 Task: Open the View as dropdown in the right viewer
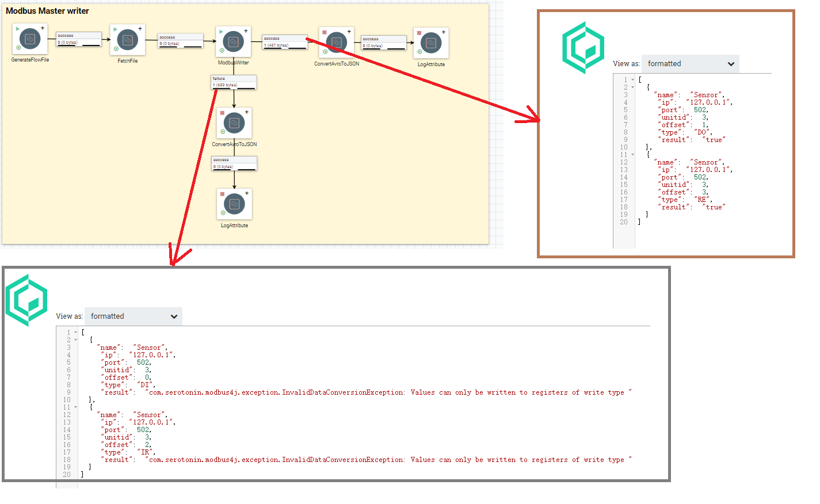click(x=690, y=64)
